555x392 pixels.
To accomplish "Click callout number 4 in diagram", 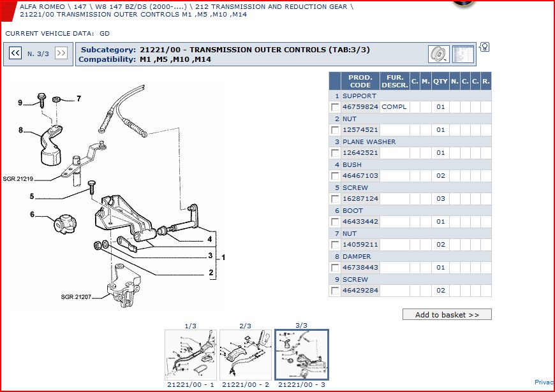I will 209,239.
